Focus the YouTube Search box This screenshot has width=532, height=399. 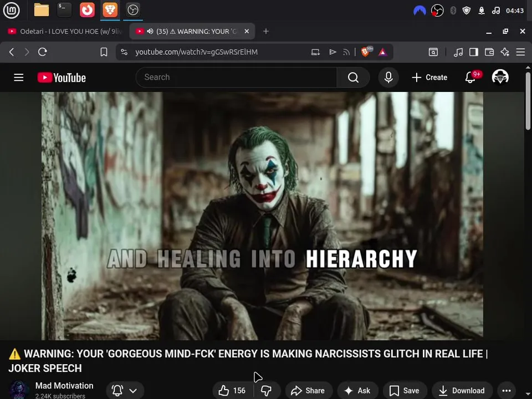[x=236, y=78]
